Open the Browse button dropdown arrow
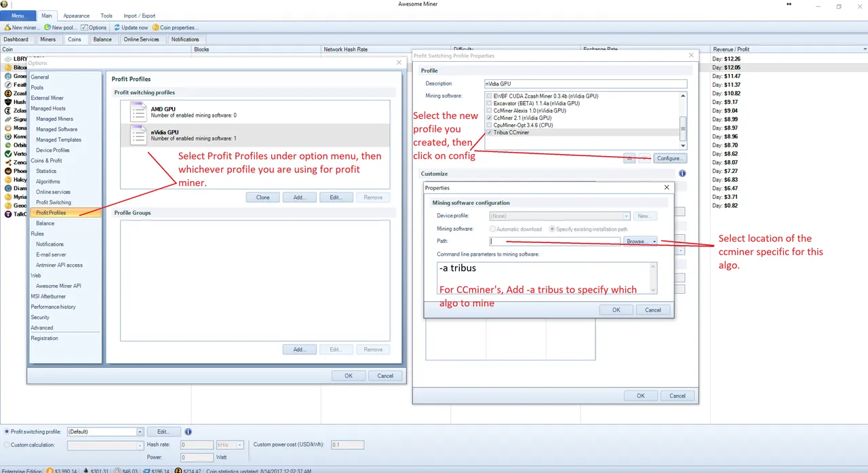The image size is (868, 473). 654,241
